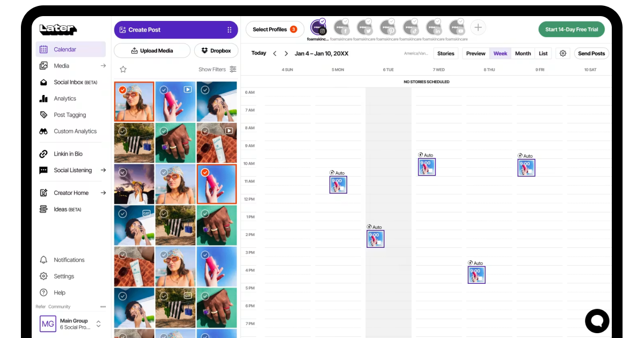Click the Help question mark icon
Viewport: 644px width, 338px height.
pos(43,292)
